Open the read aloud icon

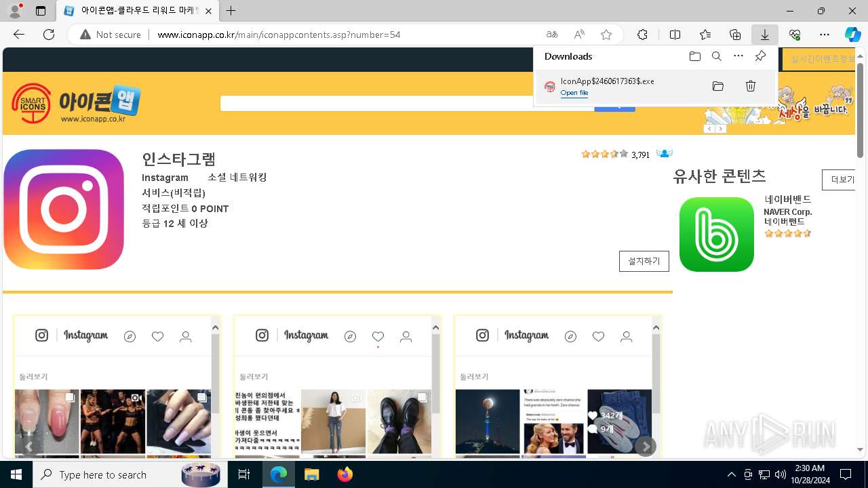coord(579,35)
